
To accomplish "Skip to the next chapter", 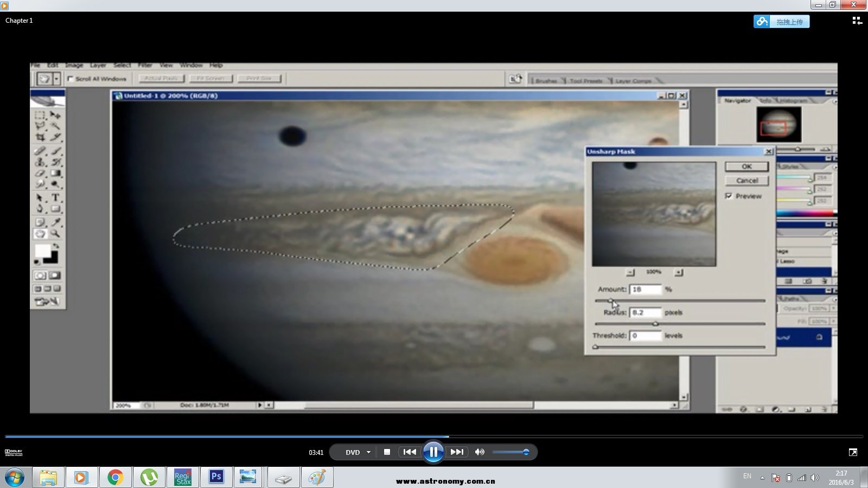I will coord(457,452).
